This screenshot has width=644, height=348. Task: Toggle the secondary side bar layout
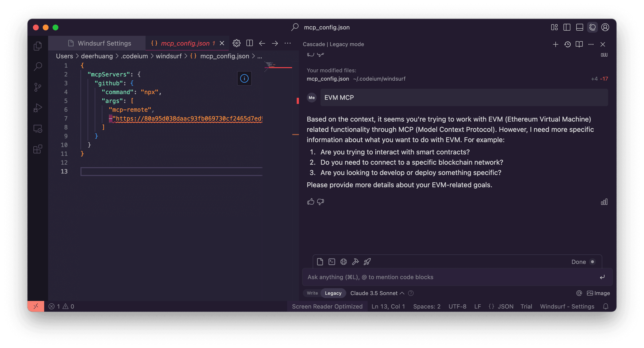[592, 27]
